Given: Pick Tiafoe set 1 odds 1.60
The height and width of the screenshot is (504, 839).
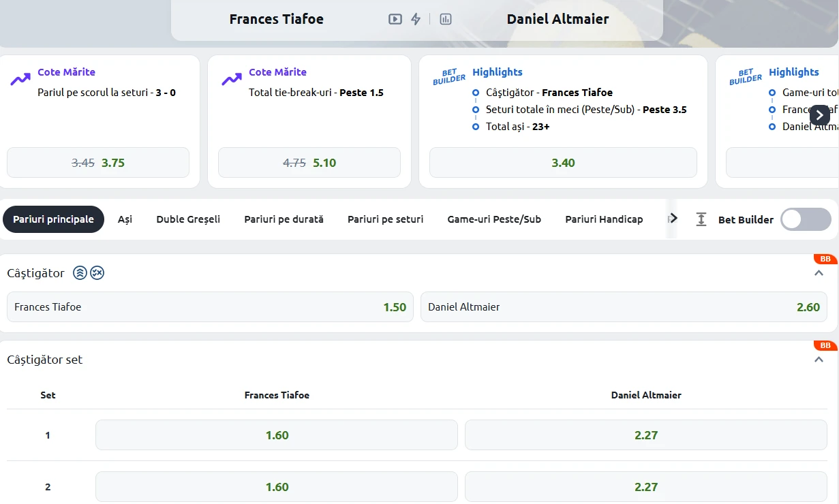Looking at the screenshot, I should [277, 435].
